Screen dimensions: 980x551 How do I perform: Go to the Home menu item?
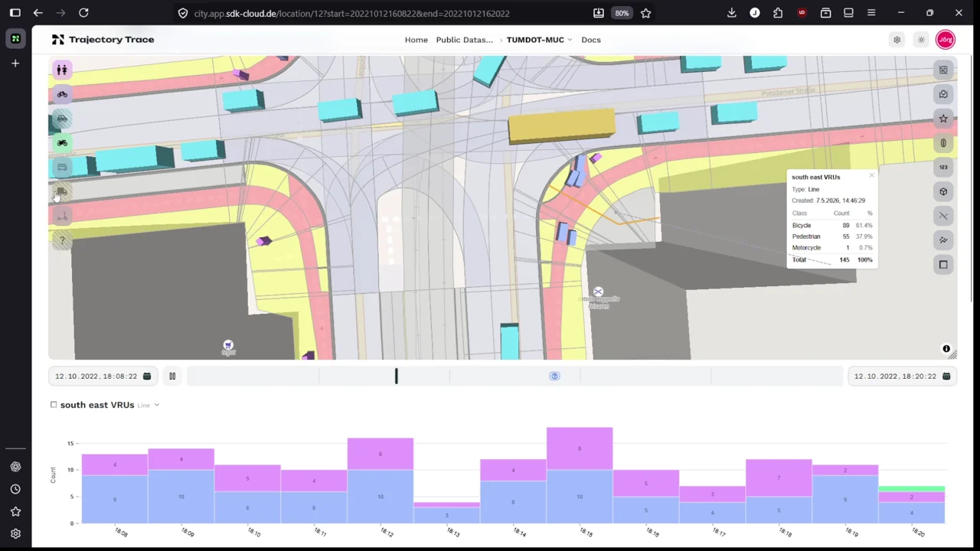pyautogui.click(x=416, y=40)
